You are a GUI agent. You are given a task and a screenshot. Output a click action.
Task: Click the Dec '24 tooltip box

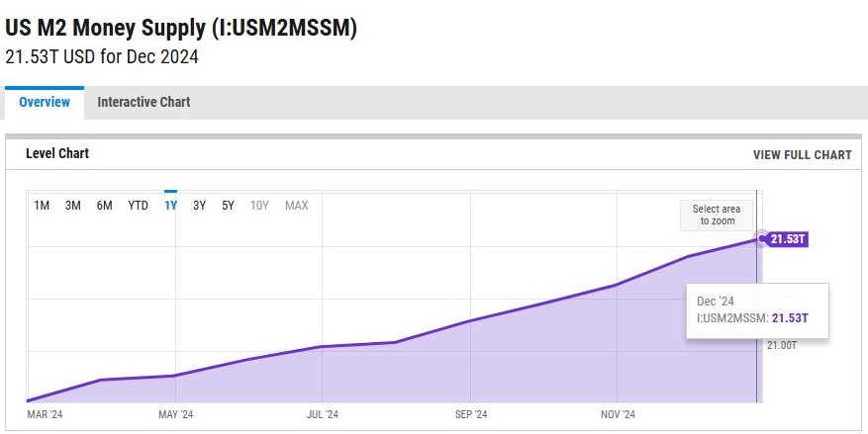(x=757, y=309)
